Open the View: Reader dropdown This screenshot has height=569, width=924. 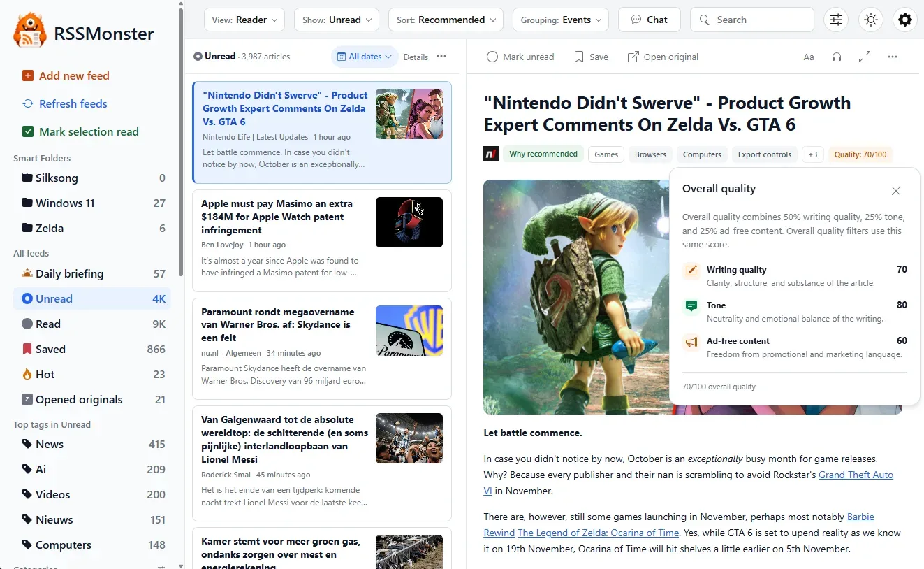tap(244, 20)
